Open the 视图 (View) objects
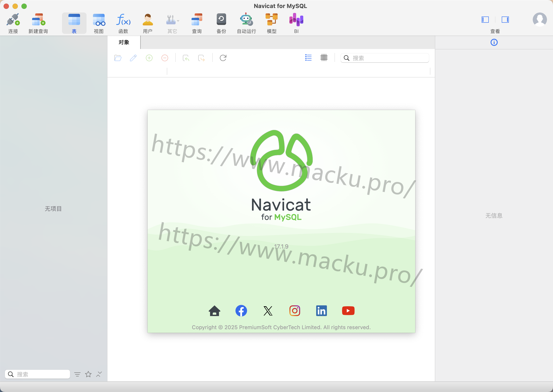Screen dimensions: 553x392 pos(99,23)
